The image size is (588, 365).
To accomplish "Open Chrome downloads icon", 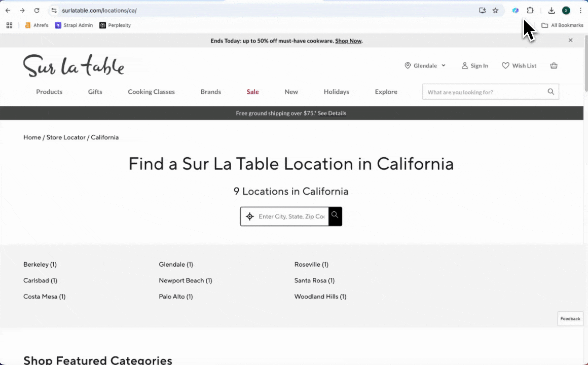I will (552, 10).
